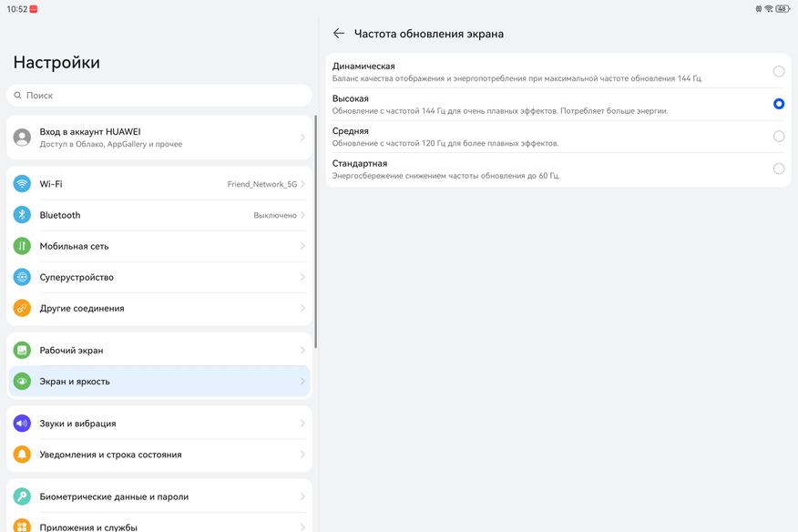Expand the Wi-Fi chevron arrow
Image resolution: width=798 pixels, height=532 pixels.
coord(302,184)
